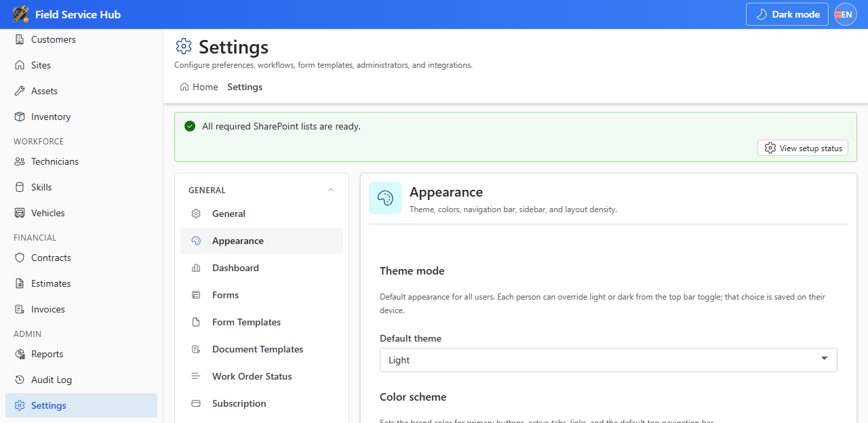The image size is (868, 423).
Task: Select Forms settings tab
Action: point(262,295)
